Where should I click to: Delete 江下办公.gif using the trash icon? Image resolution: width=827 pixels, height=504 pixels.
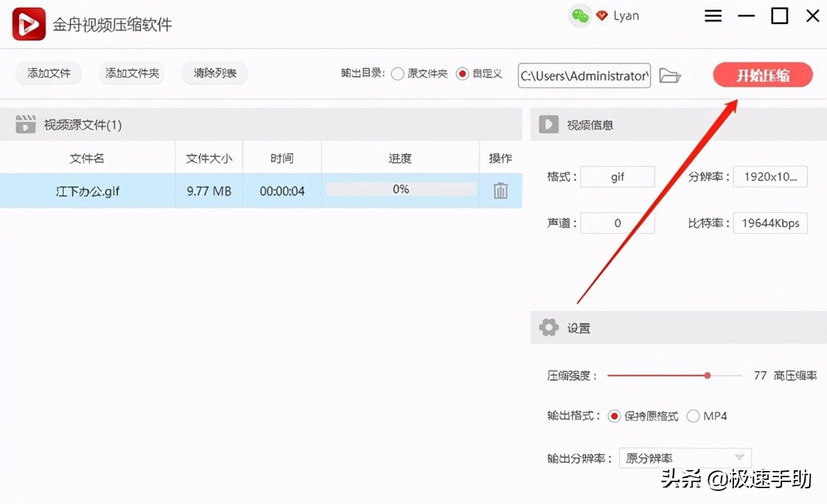click(500, 191)
